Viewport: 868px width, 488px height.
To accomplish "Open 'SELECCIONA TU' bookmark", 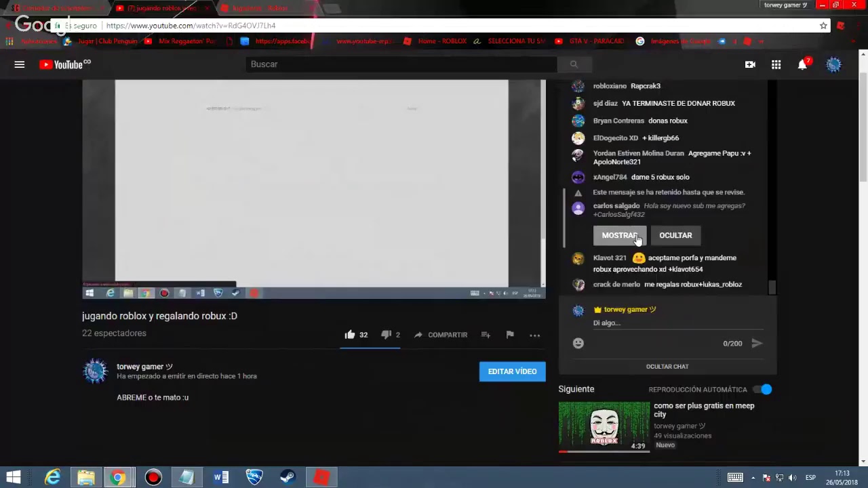I will point(509,41).
